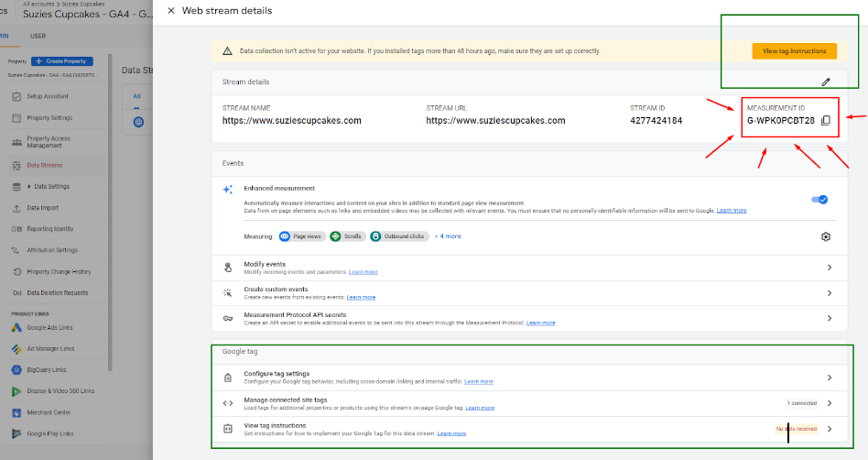Click Enhanced measurement sparkle icon
The width and height of the screenshot is (868, 460).
(x=227, y=190)
